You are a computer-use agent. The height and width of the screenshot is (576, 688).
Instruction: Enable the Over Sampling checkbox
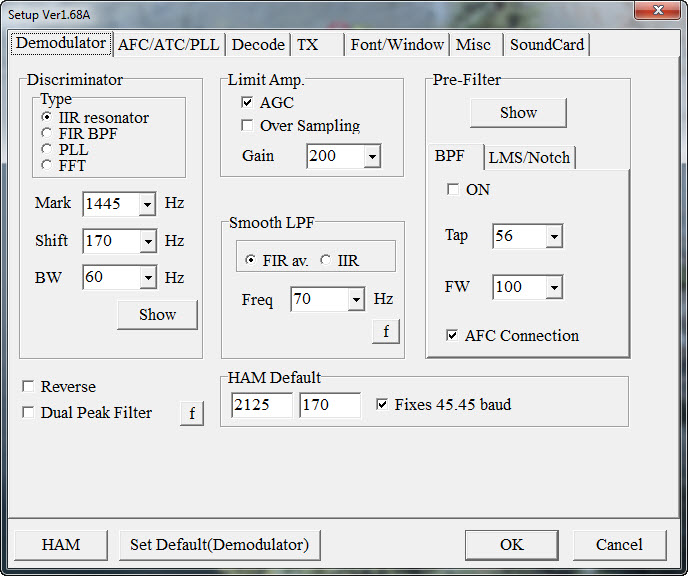point(247,126)
